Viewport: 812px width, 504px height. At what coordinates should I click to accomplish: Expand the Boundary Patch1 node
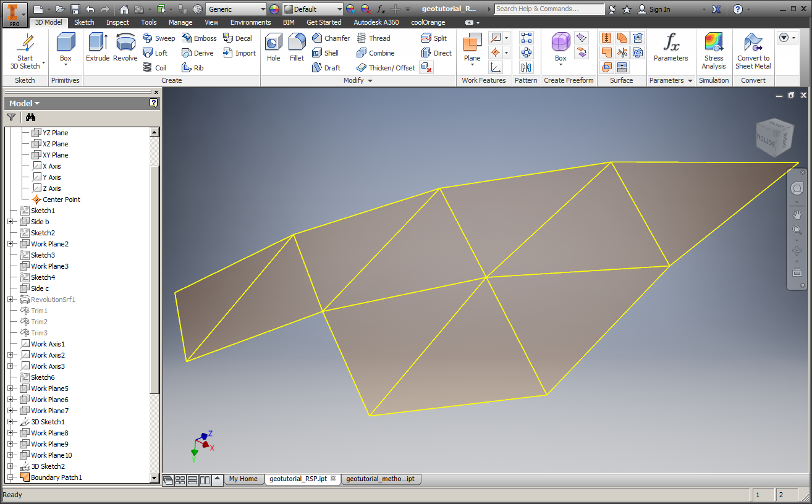pos(10,477)
